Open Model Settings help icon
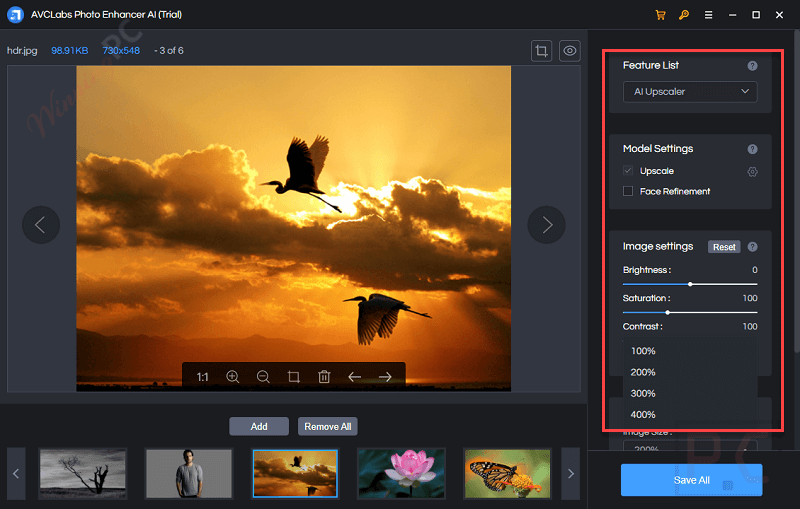The width and height of the screenshot is (800, 509). point(752,149)
